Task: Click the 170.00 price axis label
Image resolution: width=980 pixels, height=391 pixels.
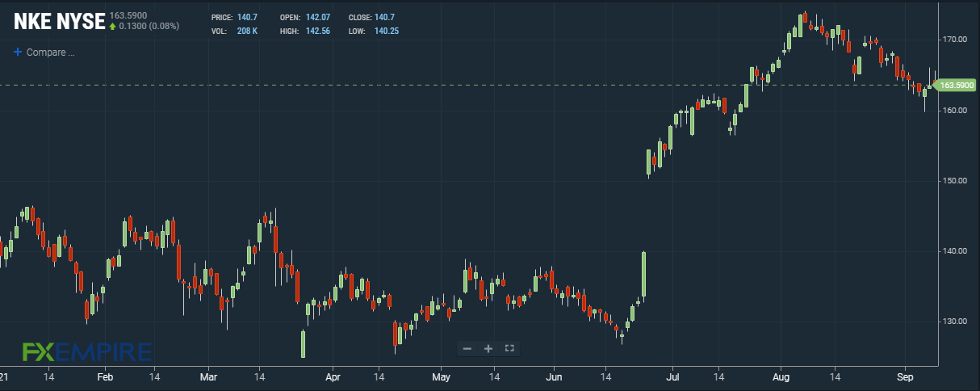Action: pyautogui.click(x=956, y=39)
